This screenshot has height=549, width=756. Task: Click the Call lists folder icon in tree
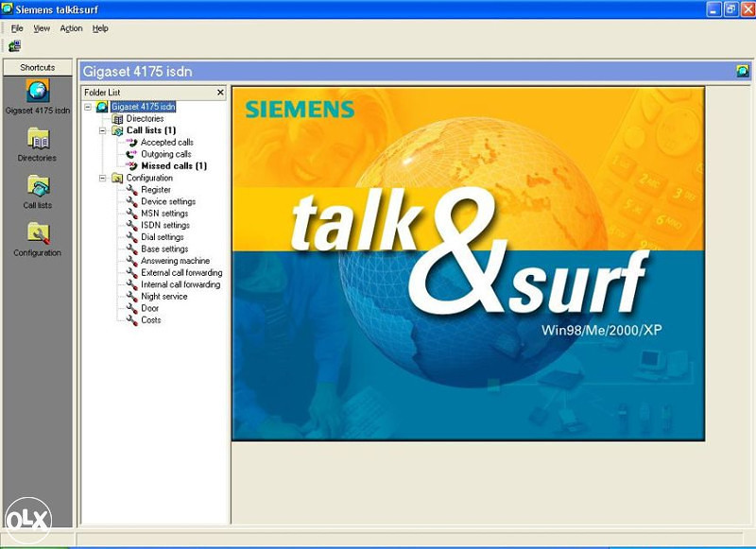pos(117,130)
